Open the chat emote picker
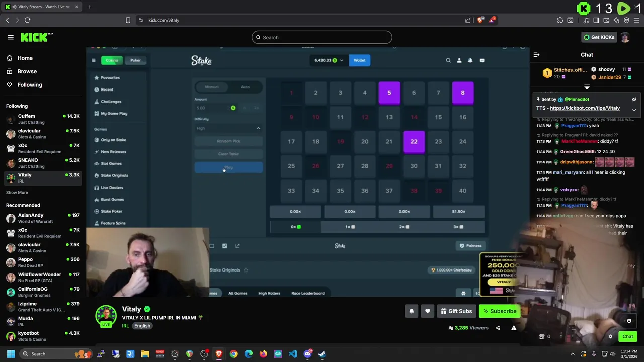 629,321
